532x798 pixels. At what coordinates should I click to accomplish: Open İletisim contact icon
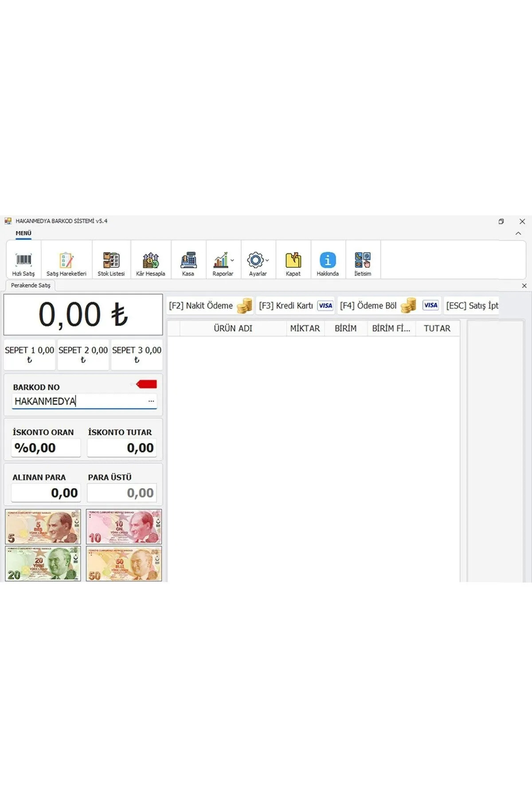coord(363,260)
